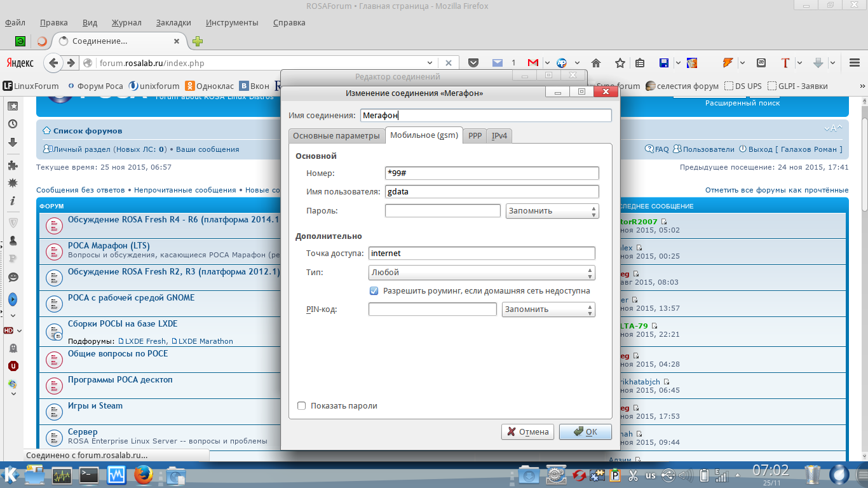Image resolution: width=868 pixels, height=488 pixels.
Task: Open the Список форумов link
Action: click(88, 131)
